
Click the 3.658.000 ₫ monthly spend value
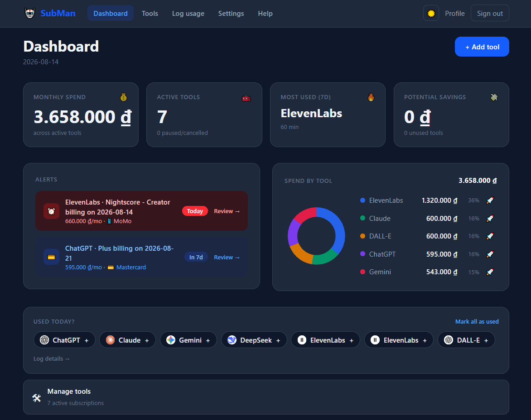pyautogui.click(x=82, y=117)
